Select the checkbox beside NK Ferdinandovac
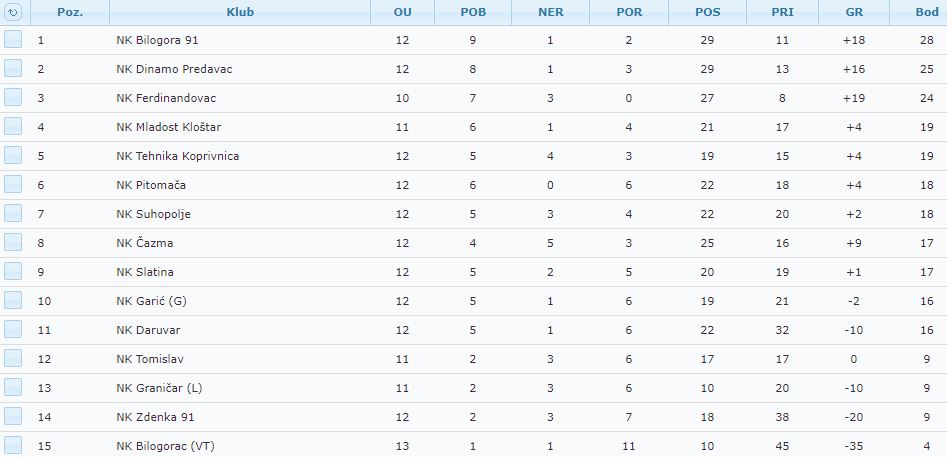The height and width of the screenshot is (457, 947). [x=13, y=97]
